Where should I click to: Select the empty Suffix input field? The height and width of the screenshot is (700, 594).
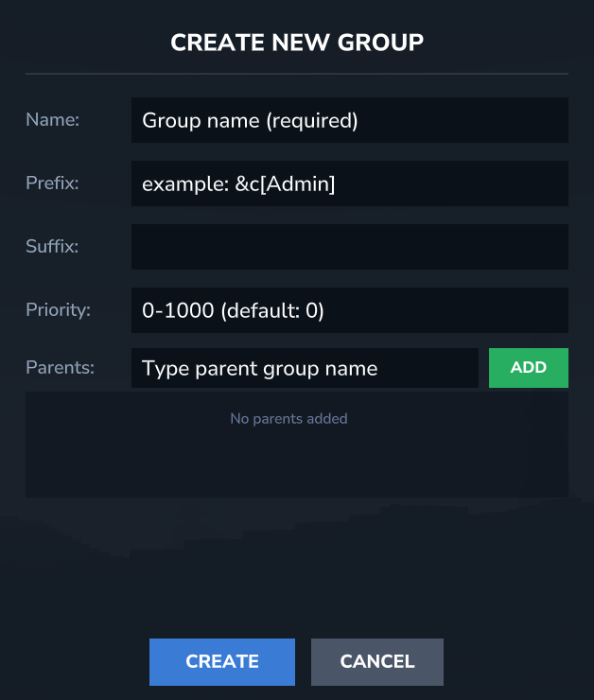350,247
